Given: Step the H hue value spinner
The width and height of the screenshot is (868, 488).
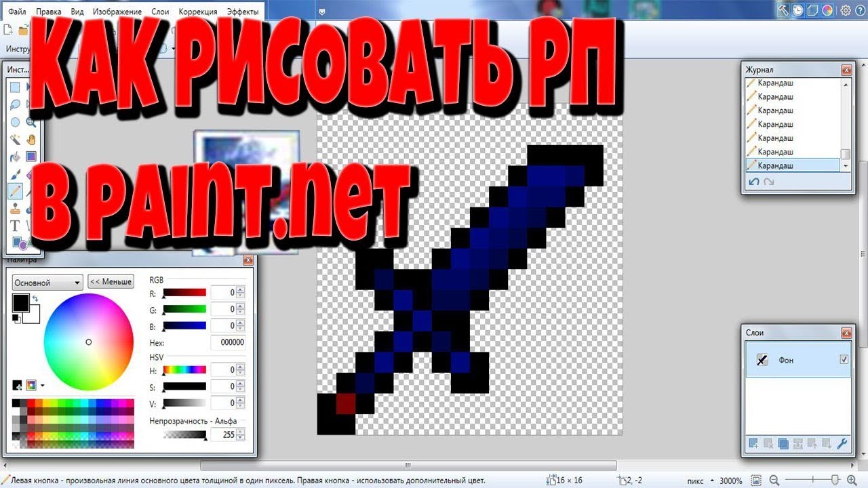Looking at the screenshot, I should tap(240, 369).
